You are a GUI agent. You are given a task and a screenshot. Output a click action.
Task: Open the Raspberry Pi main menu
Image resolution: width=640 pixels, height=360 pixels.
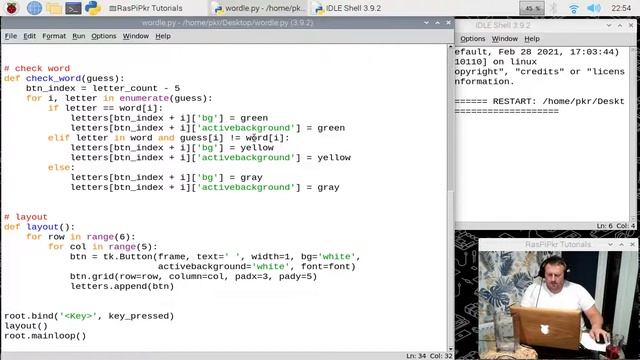tap(12, 8)
